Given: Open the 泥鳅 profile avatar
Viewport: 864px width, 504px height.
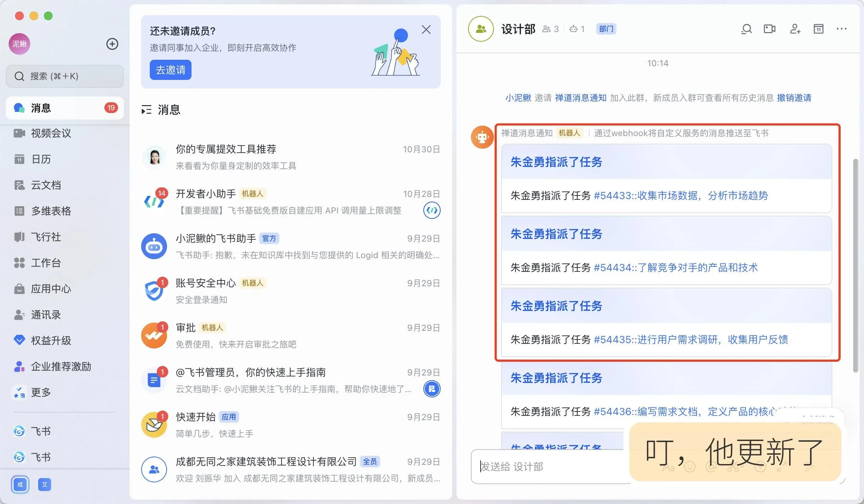Looking at the screenshot, I should coord(19,44).
